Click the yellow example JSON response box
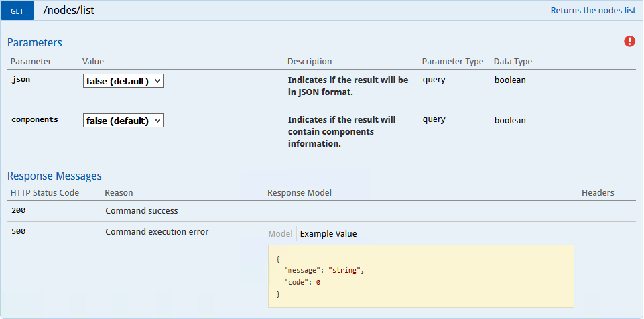 pos(421,276)
